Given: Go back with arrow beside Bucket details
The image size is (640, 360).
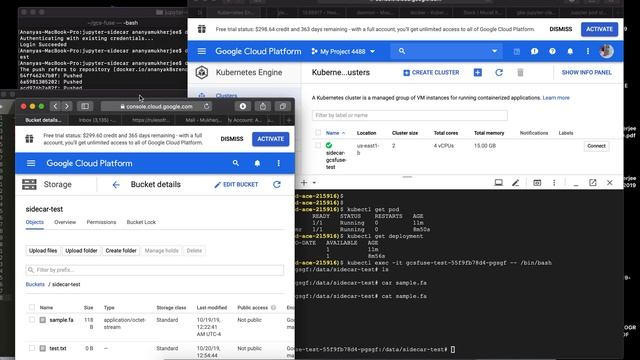Looking at the screenshot, I should (116, 185).
